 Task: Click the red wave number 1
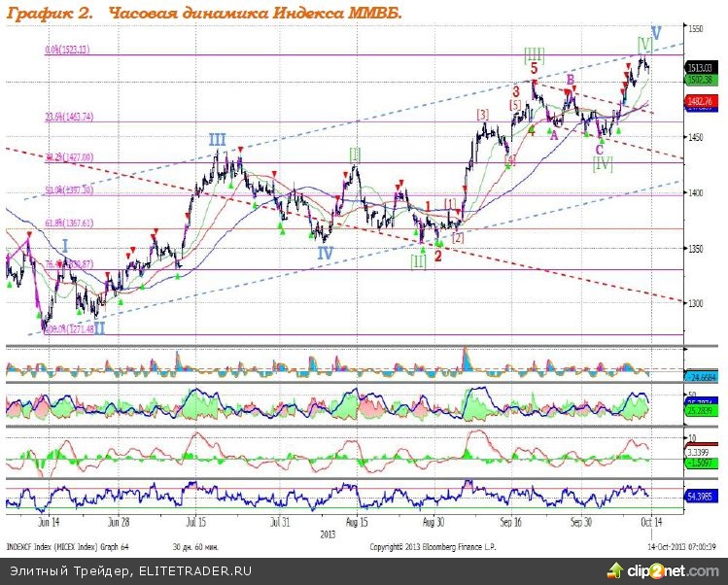pyautogui.click(x=429, y=206)
